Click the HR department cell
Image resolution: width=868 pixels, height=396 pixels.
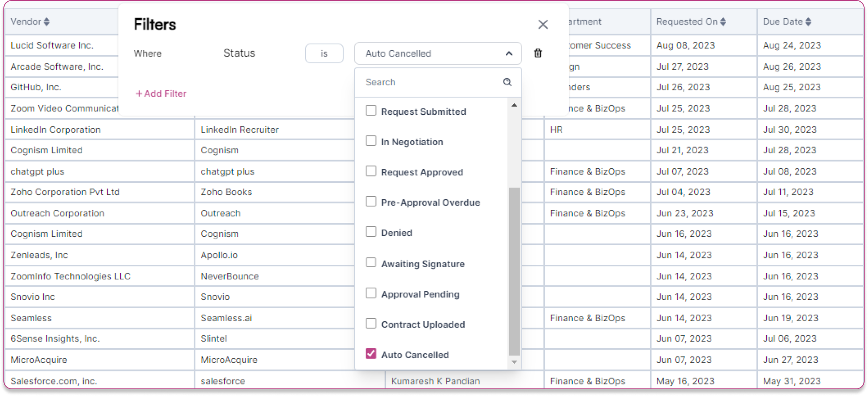556,130
